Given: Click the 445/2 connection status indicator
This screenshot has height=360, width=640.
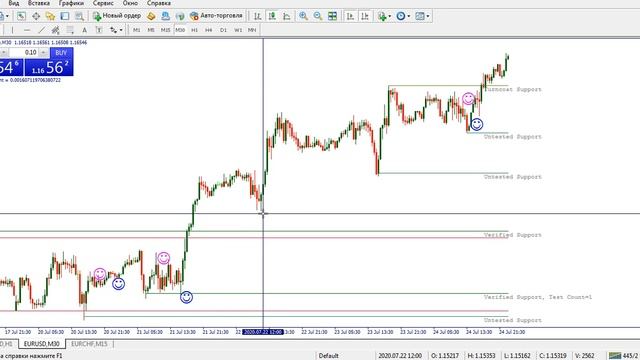Looking at the screenshot, I should coord(623,356).
